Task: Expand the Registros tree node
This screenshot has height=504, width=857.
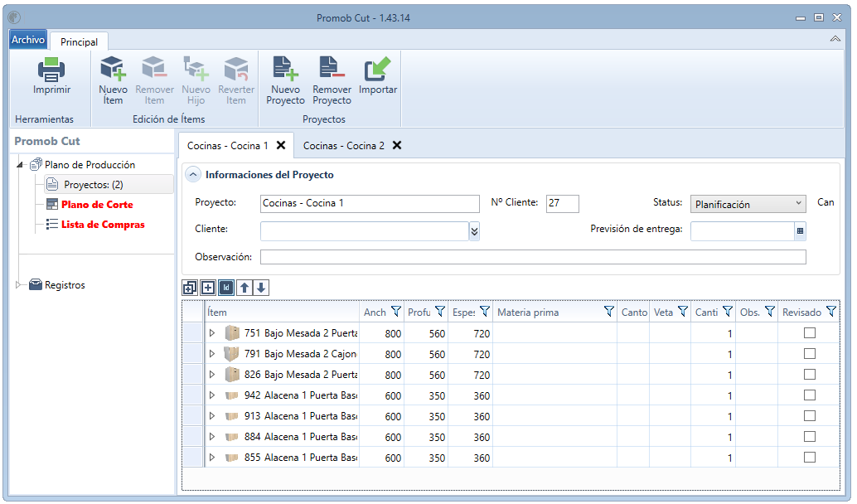Action: 18,285
